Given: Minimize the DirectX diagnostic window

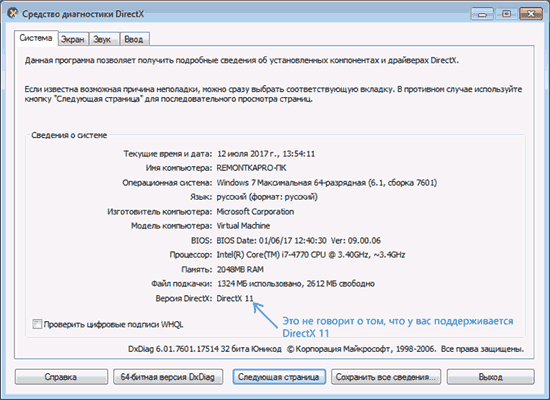Looking at the screenshot, I should pos(482,14).
